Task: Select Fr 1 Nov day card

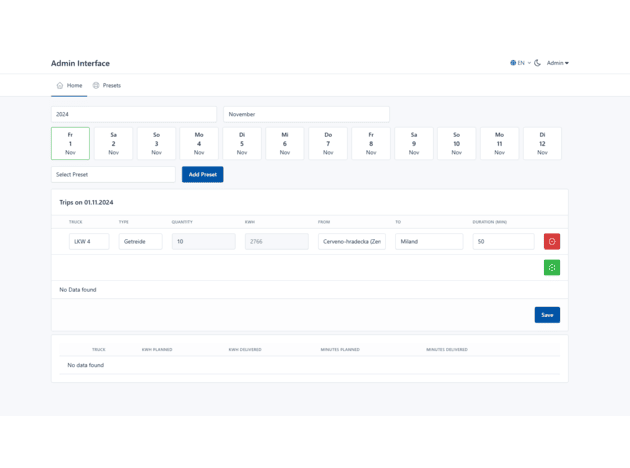Action: coord(70,143)
